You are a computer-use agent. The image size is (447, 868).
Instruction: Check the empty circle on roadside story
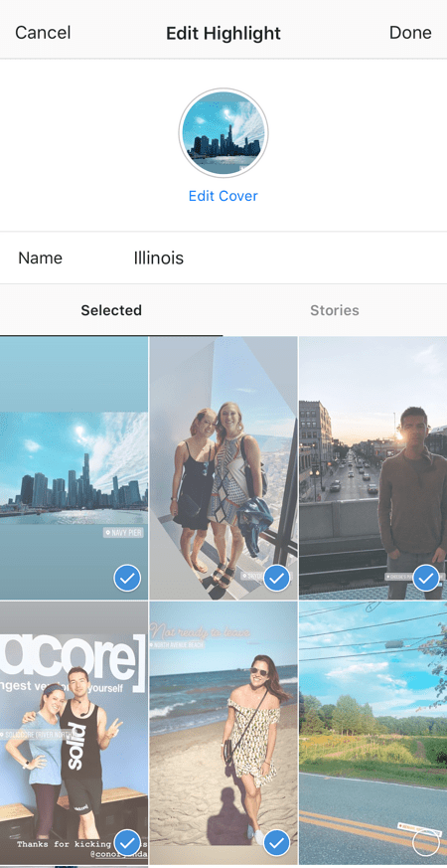coord(426,844)
